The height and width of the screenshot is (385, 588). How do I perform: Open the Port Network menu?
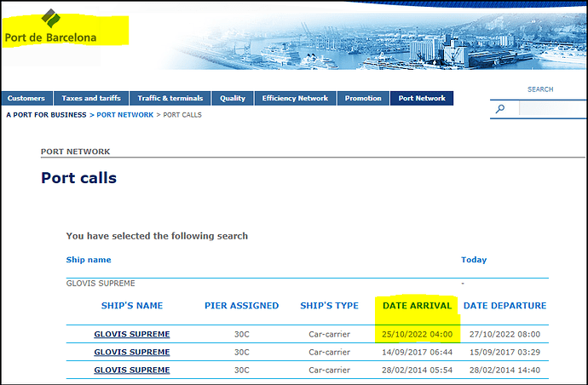click(422, 98)
